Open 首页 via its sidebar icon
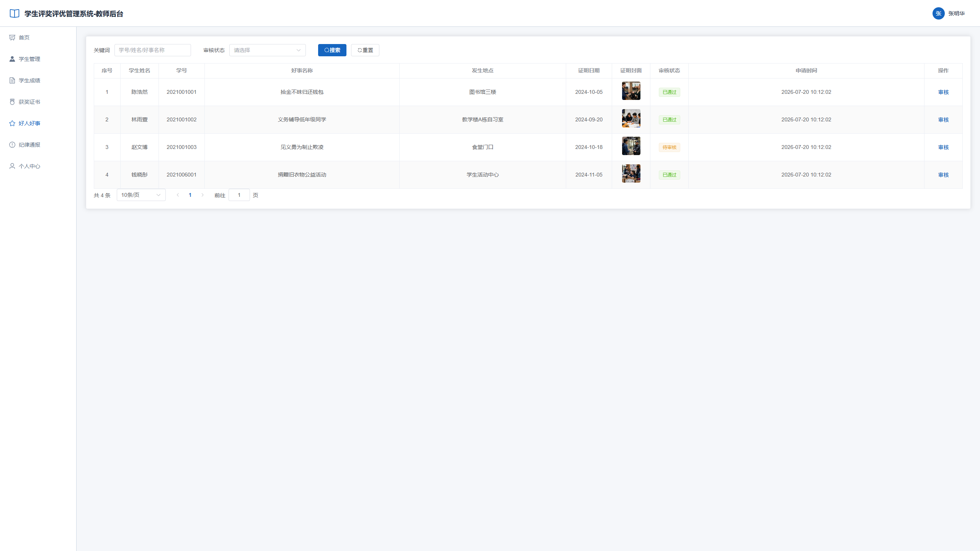 pos(12,38)
